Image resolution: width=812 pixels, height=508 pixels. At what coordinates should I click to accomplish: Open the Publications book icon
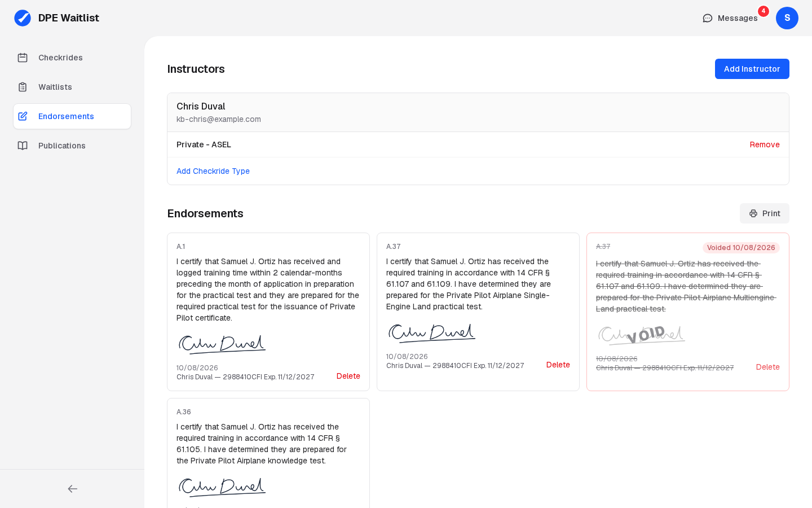pos(23,146)
